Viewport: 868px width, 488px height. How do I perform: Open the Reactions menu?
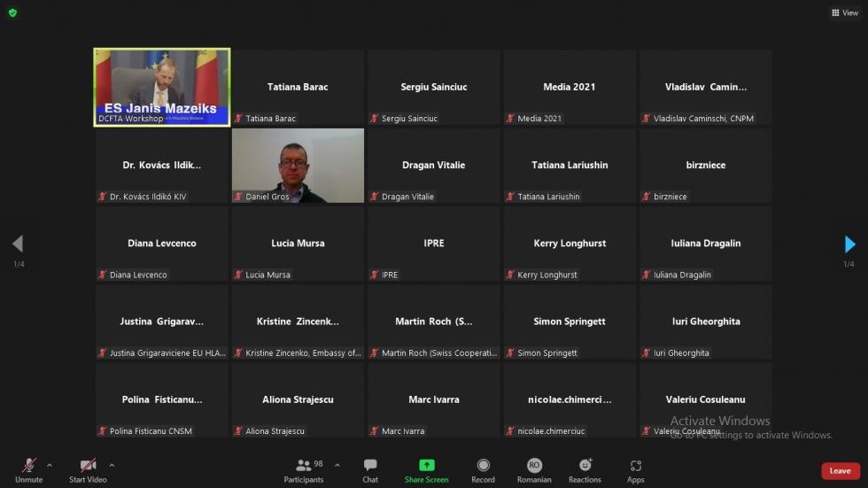tap(585, 469)
